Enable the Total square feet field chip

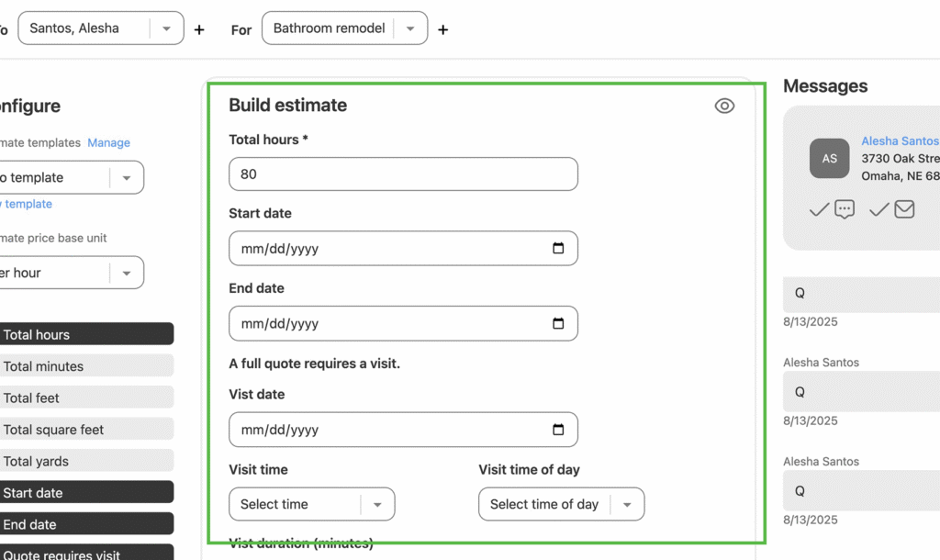click(85, 430)
